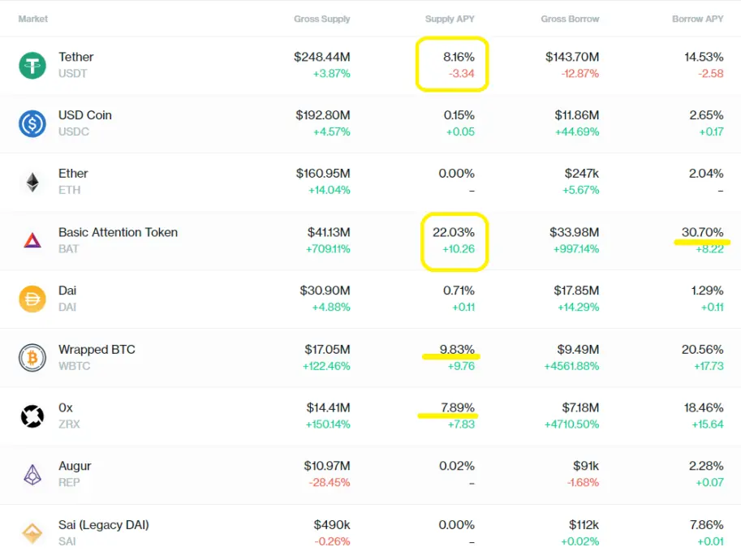
Task: Click Dai supply APY 0.71%
Action: (459, 291)
